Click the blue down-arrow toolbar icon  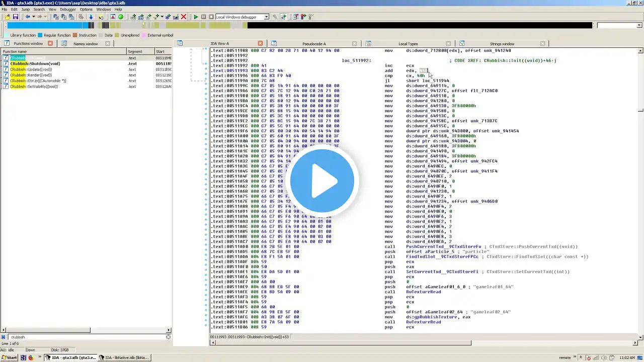pos(91,17)
